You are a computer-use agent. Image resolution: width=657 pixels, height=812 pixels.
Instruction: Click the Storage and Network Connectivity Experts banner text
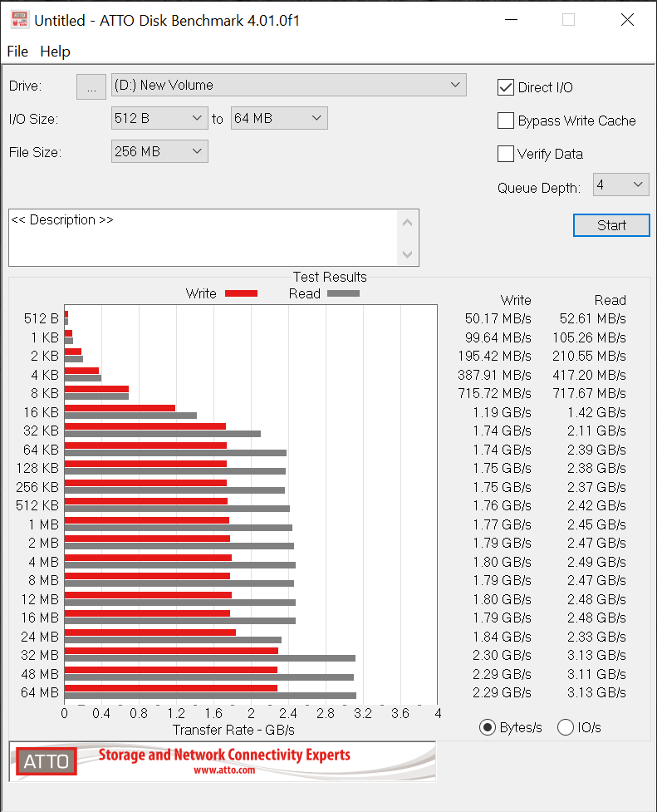[x=224, y=755]
